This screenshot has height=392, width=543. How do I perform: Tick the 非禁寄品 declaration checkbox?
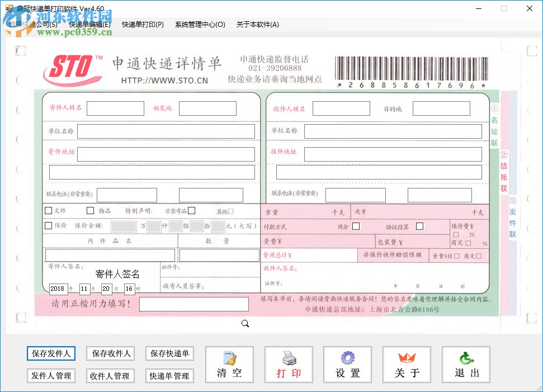191,210
